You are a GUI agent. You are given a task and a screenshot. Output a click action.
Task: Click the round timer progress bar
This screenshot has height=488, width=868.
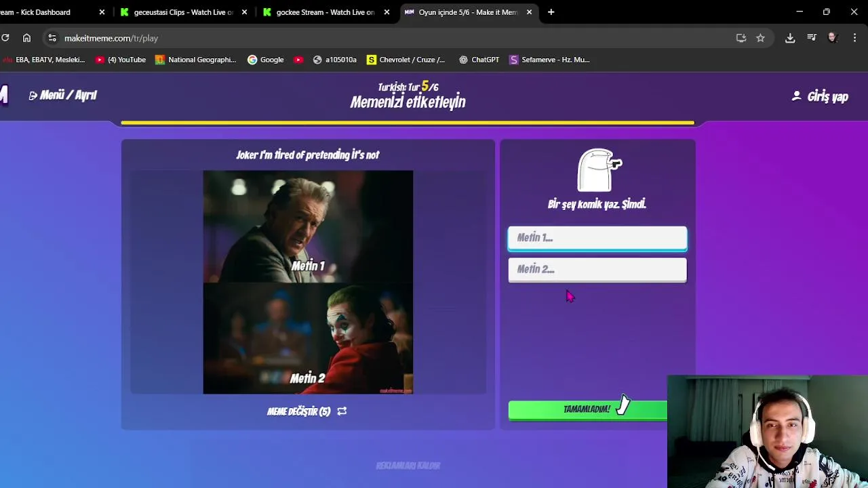tap(408, 123)
